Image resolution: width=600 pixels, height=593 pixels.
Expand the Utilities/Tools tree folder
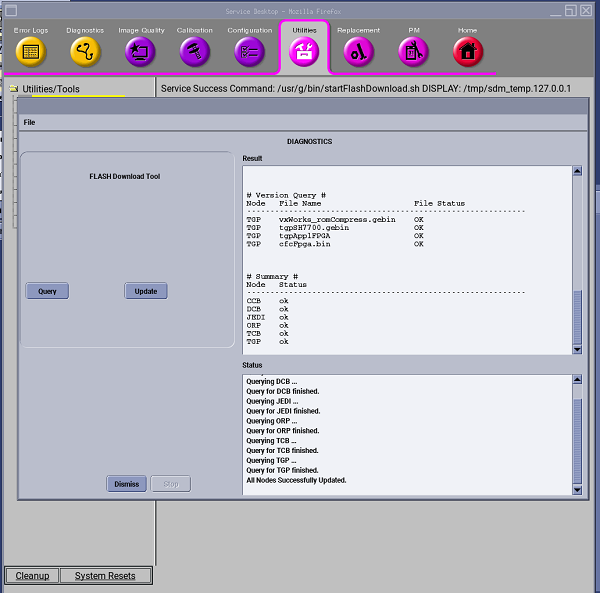[14, 89]
